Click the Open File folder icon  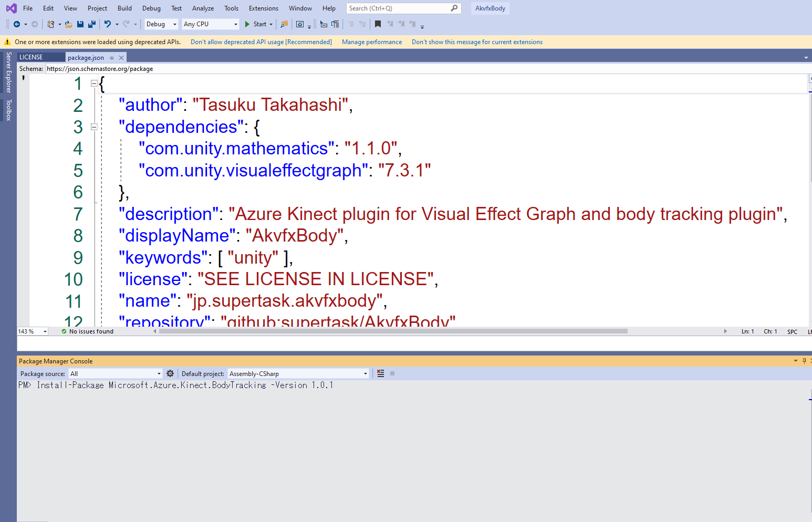click(x=68, y=24)
